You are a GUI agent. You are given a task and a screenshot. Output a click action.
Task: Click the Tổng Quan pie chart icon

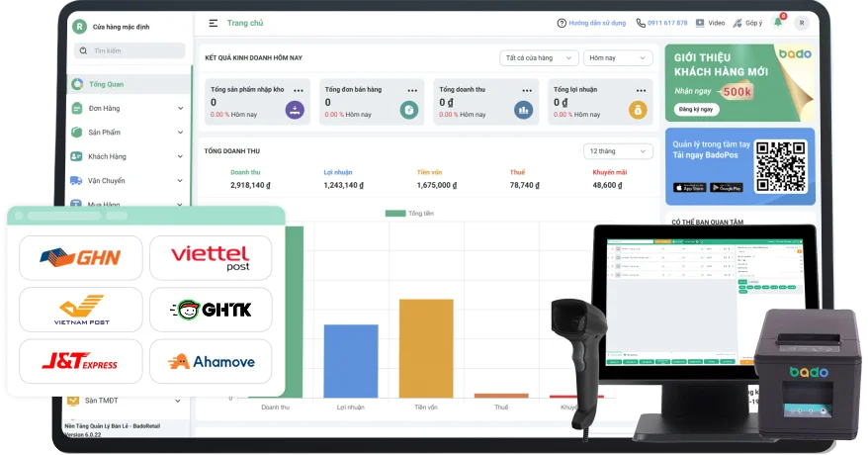(77, 84)
